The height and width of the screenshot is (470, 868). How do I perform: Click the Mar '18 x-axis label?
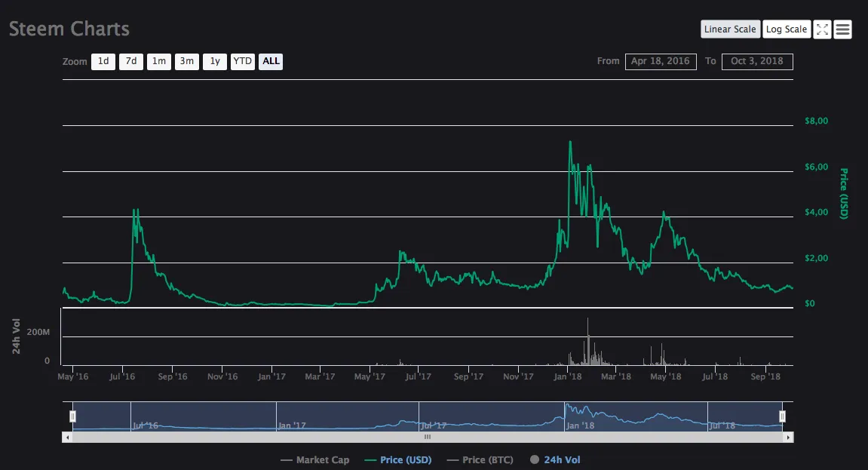pyautogui.click(x=616, y=376)
